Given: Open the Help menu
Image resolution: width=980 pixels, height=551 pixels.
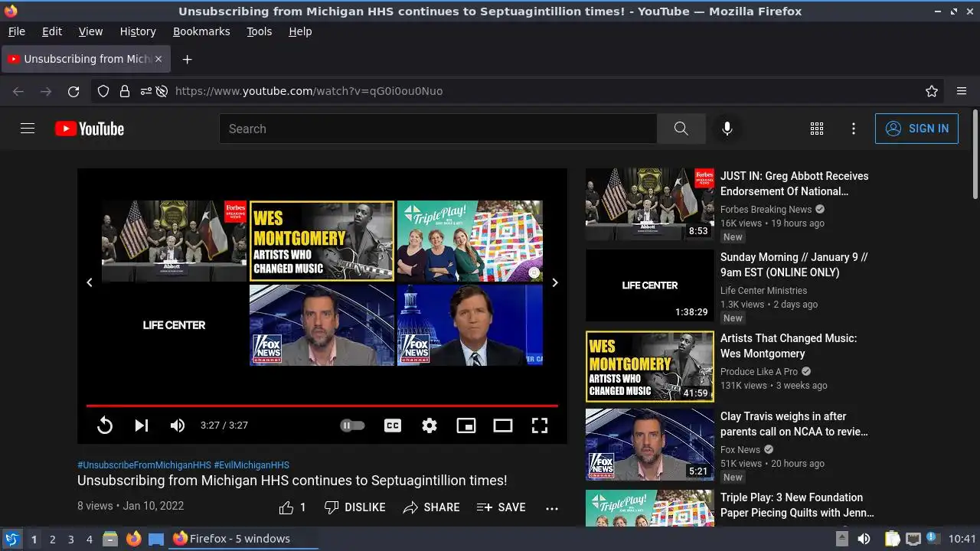Looking at the screenshot, I should 300,31.
